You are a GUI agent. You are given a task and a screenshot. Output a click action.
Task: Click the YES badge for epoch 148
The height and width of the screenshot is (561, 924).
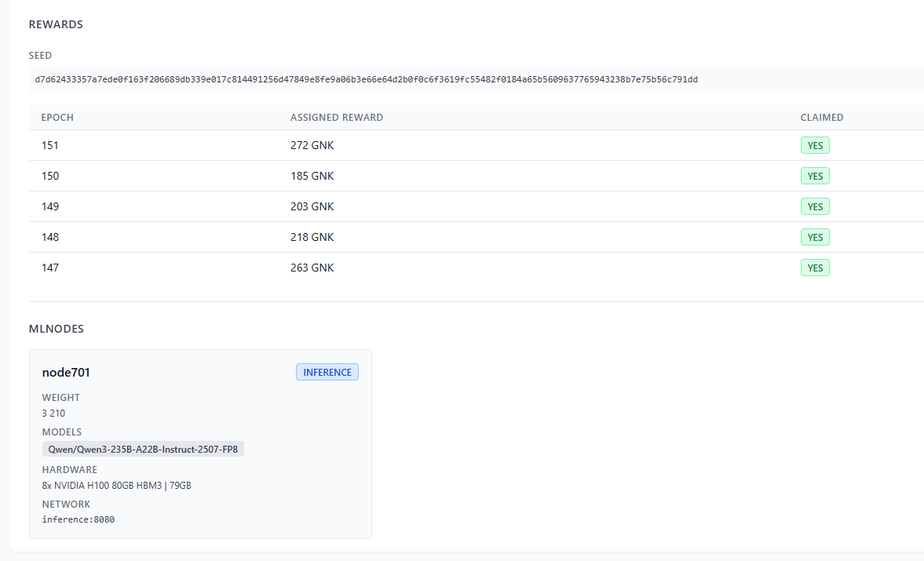tap(815, 237)
